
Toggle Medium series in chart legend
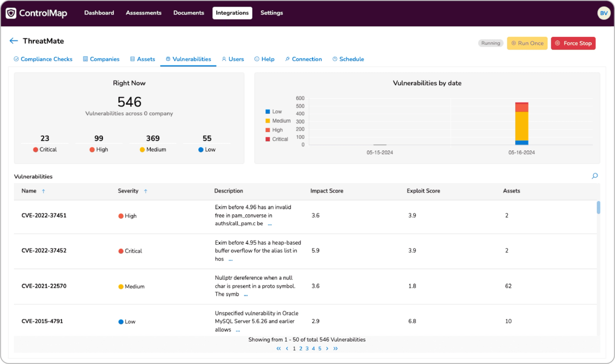tap(278, 121)
